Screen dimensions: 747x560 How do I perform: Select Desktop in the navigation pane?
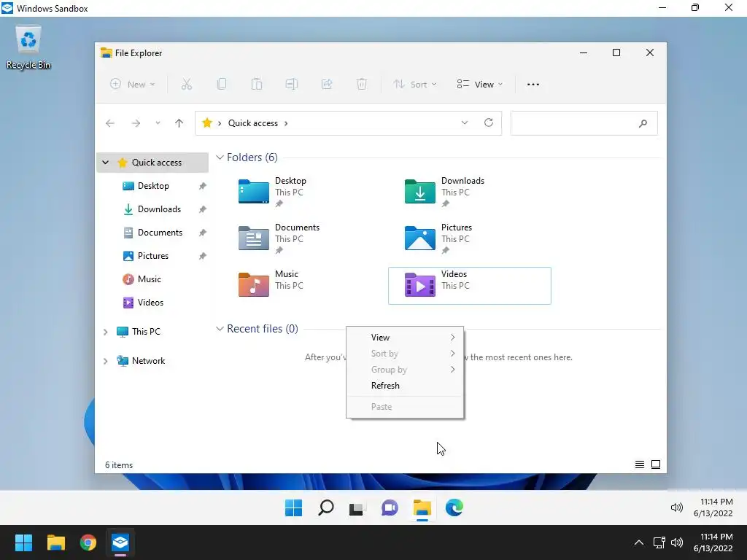(153, 186)
